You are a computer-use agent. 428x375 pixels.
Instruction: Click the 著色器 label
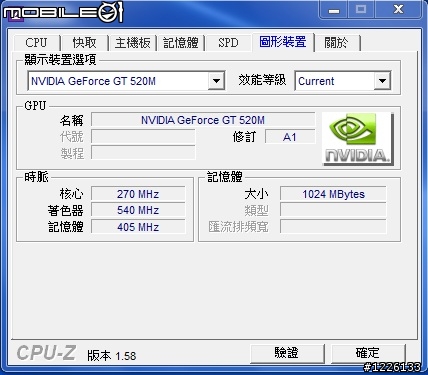65,211
